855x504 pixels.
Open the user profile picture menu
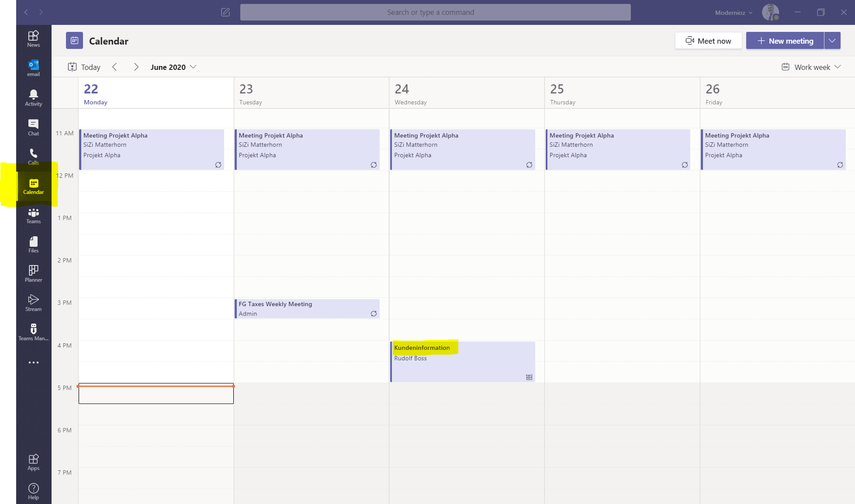click(x=771, y=12)
